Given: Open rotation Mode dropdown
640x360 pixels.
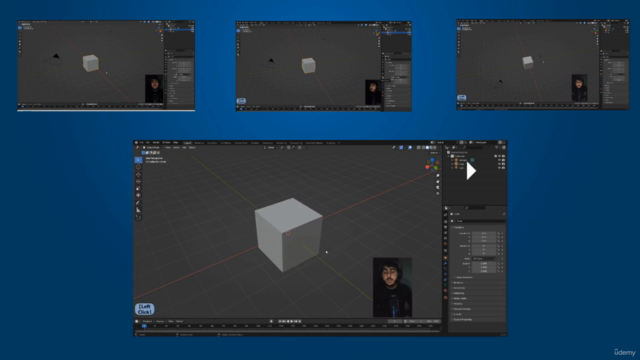Looking at the screenshot, I should [484, 259].
